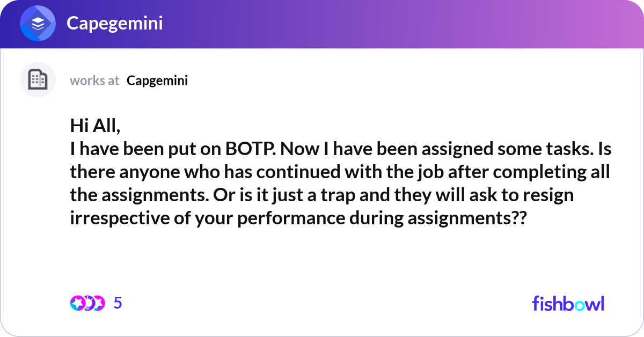Open the Capgemini company page link

157,80
